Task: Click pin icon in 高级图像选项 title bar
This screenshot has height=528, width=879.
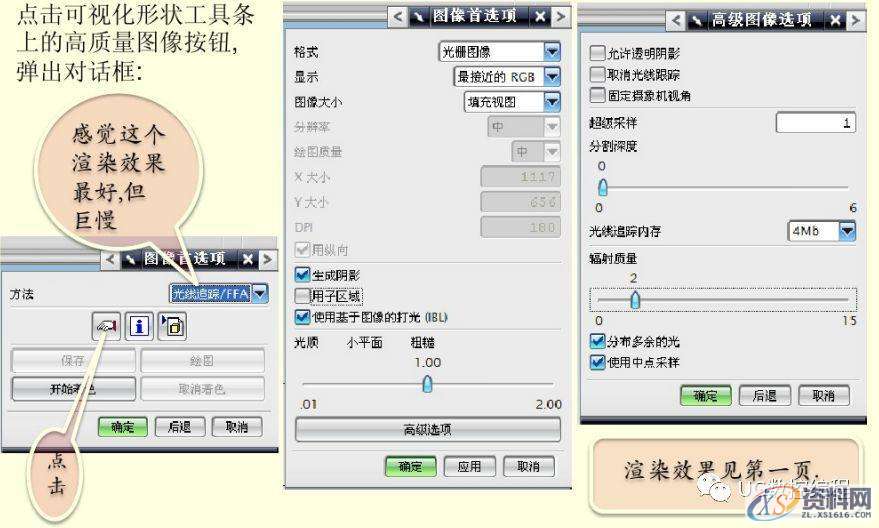Action: pos(696,21)
